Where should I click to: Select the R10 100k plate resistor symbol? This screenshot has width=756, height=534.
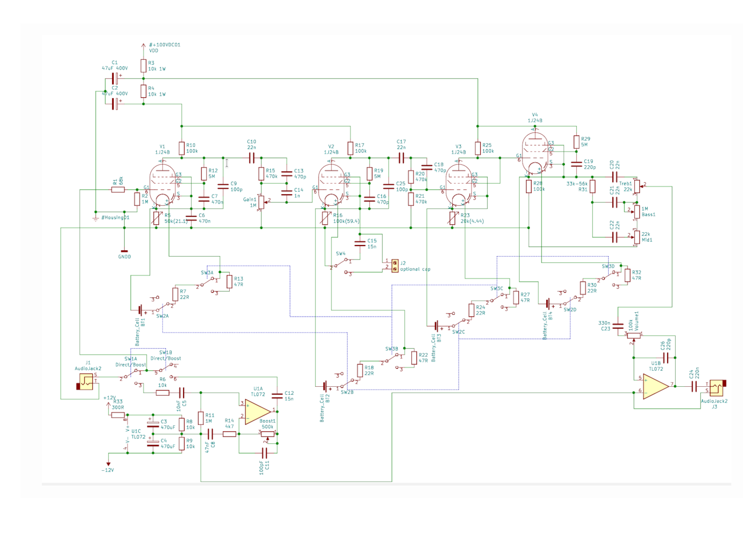(182, 148)
